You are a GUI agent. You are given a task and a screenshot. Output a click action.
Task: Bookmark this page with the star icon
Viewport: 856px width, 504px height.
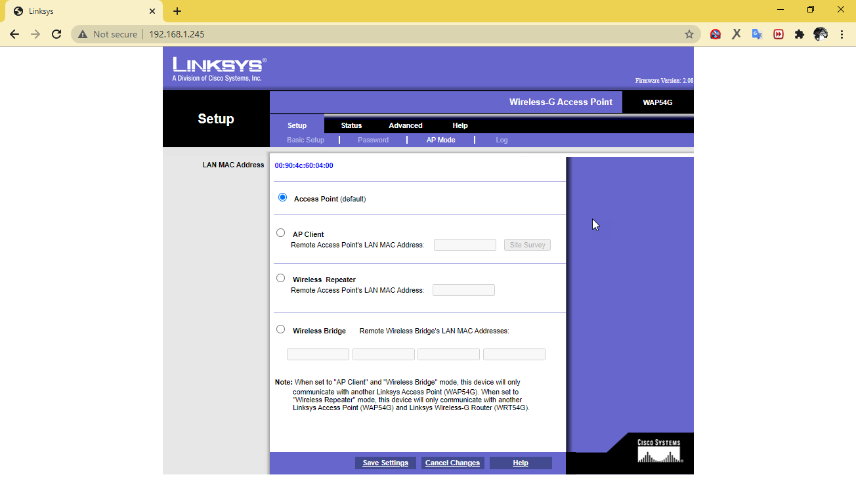point(689,34)
